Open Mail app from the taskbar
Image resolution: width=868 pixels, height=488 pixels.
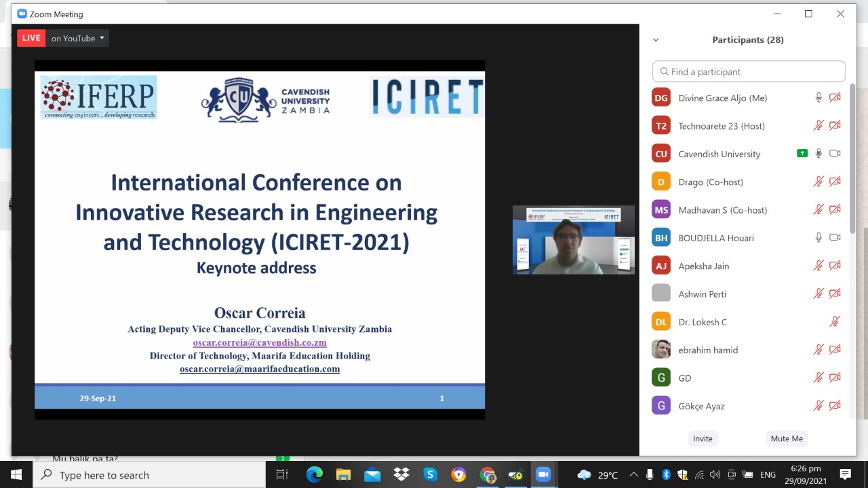point(372,475)
